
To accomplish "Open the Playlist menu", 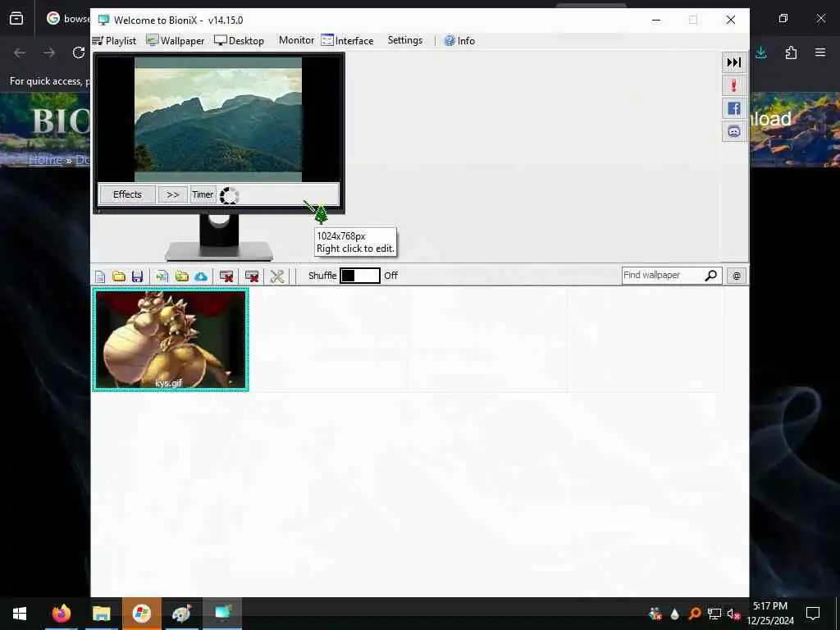I will (x=114, y=41).
